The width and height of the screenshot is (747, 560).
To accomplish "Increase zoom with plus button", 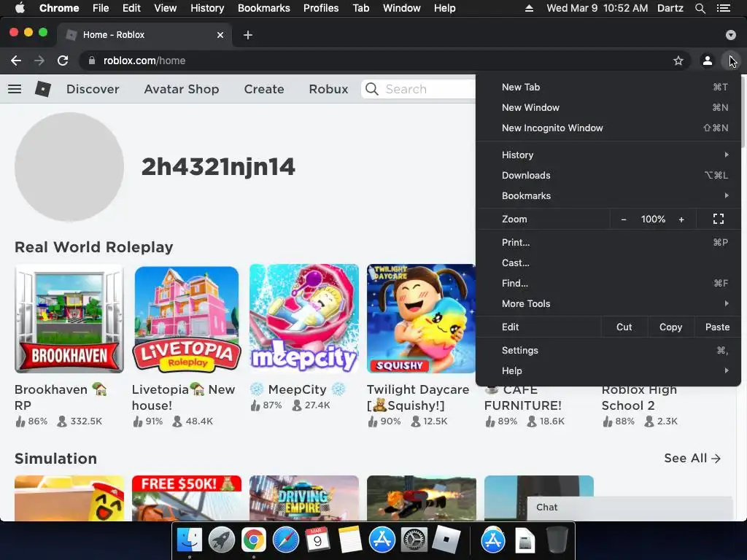I will 682,219.
